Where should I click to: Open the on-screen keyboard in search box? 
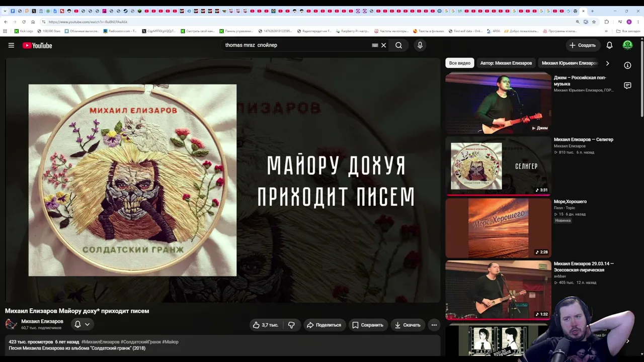pyautogui.click(x=375, y=45)
